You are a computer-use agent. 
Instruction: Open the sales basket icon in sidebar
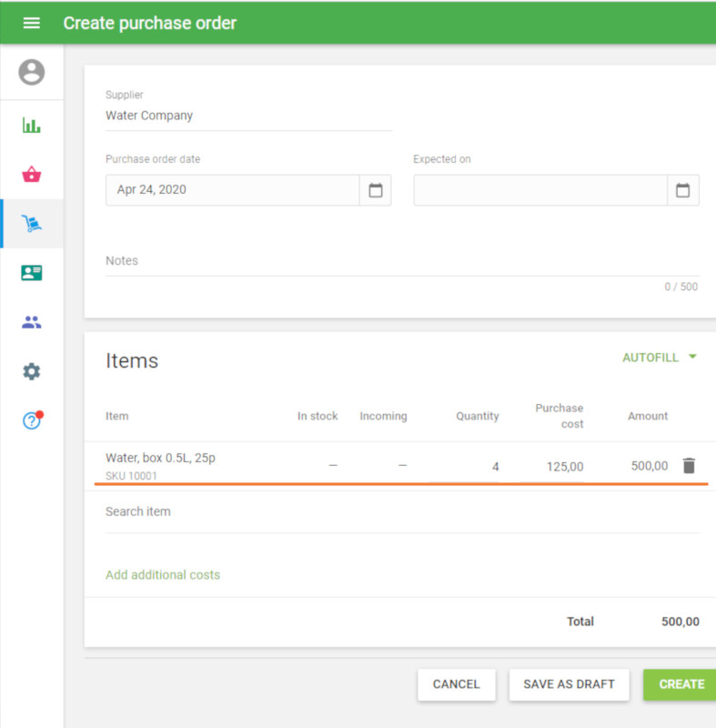32,173
